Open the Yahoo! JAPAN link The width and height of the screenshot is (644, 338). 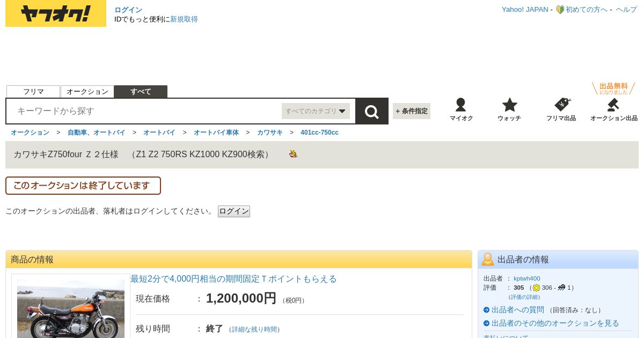pos(525,10)
